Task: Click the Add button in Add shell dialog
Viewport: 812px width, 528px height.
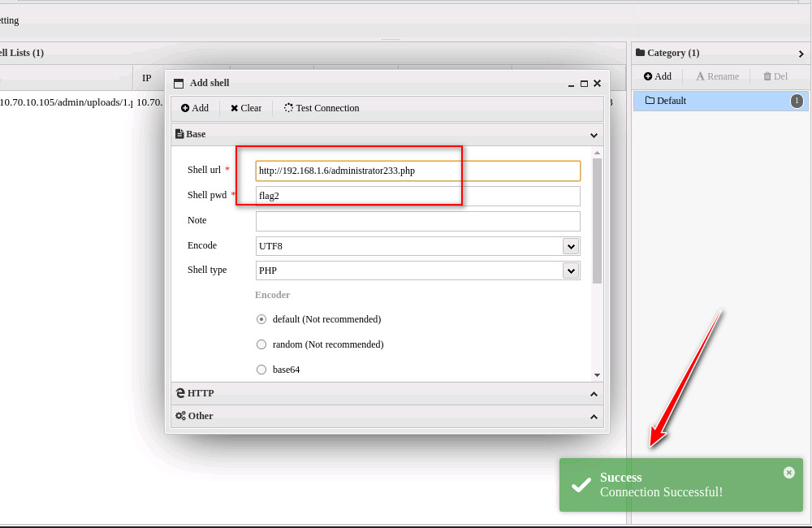Action: coord(195,108)
